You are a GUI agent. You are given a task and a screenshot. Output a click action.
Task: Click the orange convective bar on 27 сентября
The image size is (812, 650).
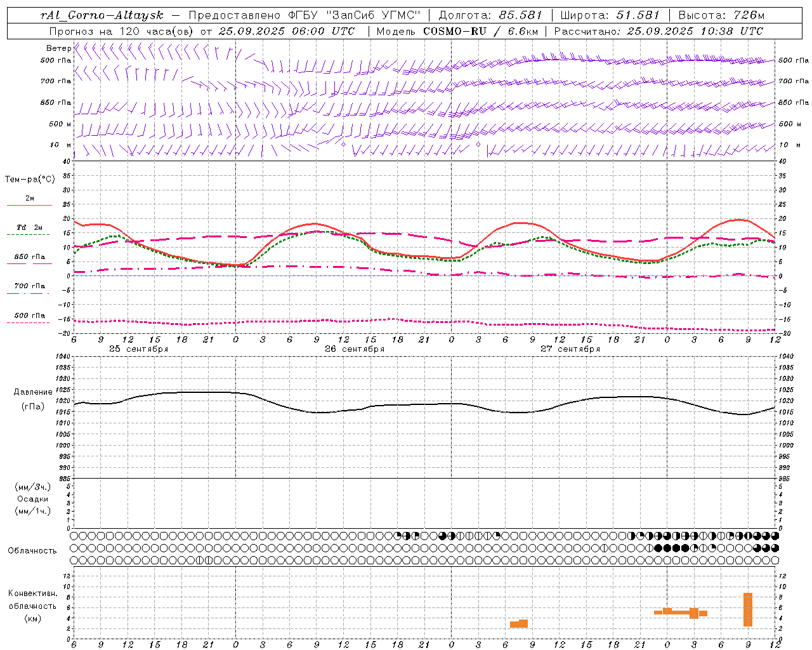519,624
